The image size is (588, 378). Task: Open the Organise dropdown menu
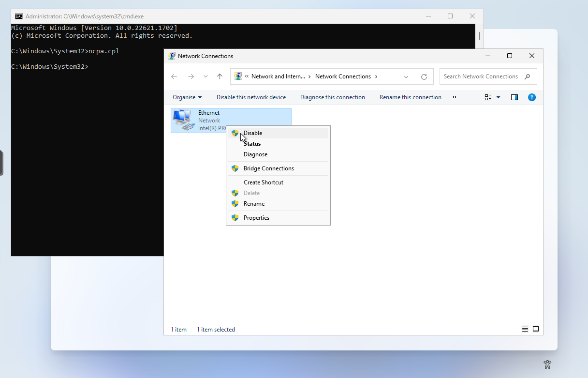tap(187, 97)
